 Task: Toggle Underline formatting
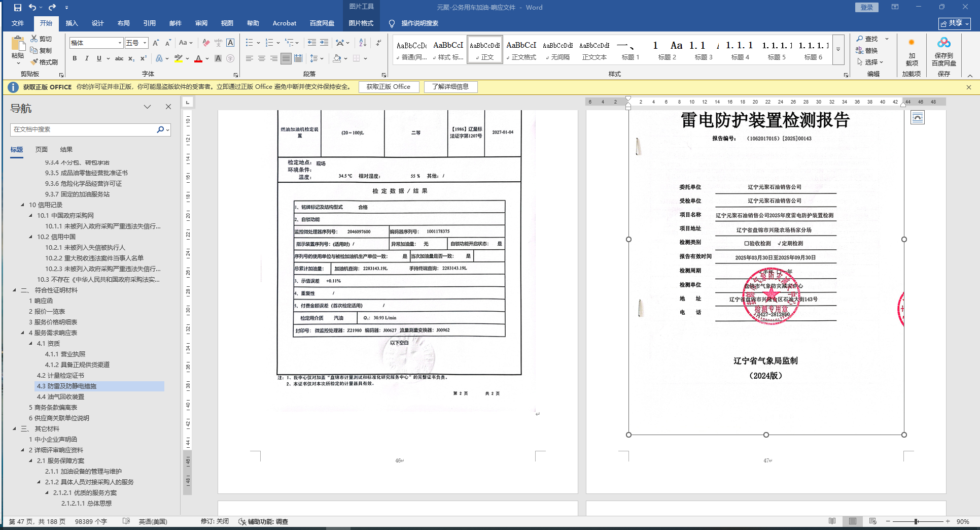coord(99,58)
